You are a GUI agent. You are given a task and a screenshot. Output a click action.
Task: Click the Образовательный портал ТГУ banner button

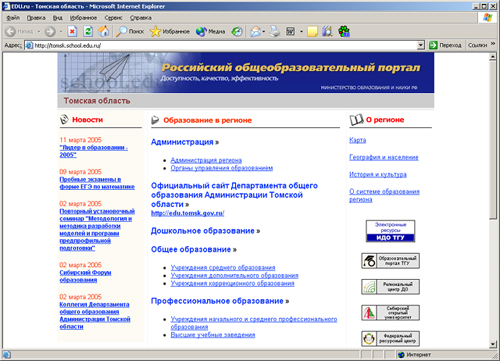(390, 261)
